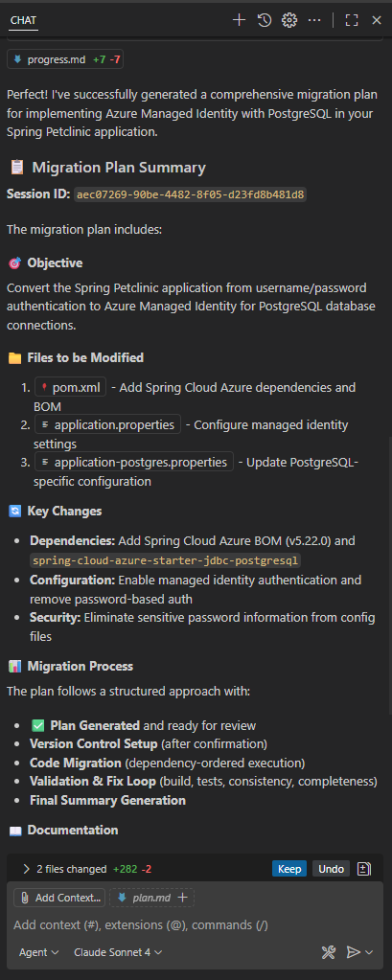Click the session ID code text
The height and width of the screenshot is (980, 392).
[190, 194]
